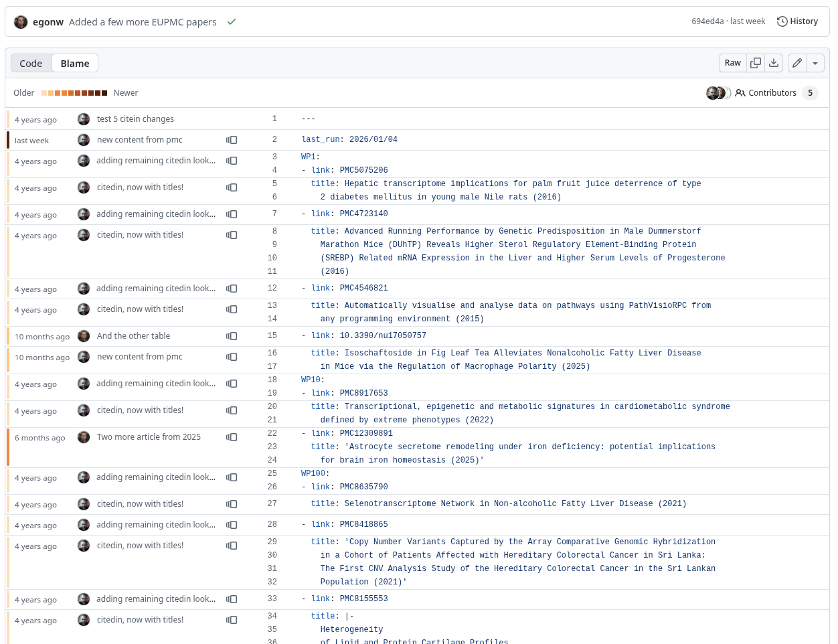The image size is (838, 644).
Task: View blame prior to 'new content from pmc' last week
Action: [232, 140]
